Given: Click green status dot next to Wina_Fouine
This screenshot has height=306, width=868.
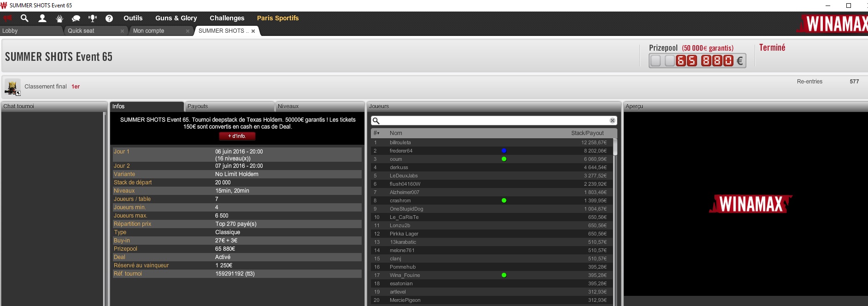Looking at the screenshot, I should coord(504,275).
